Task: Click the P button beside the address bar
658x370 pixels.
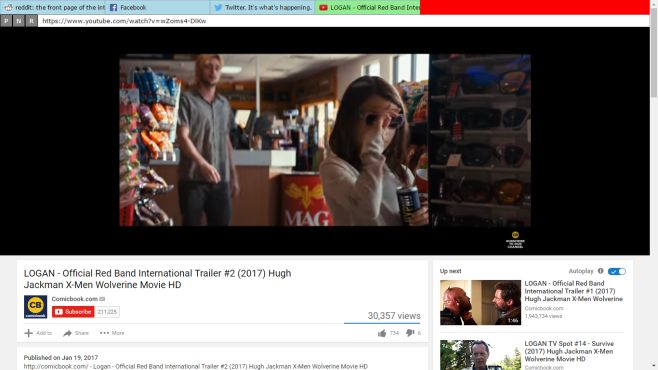Action: point(6,21)
